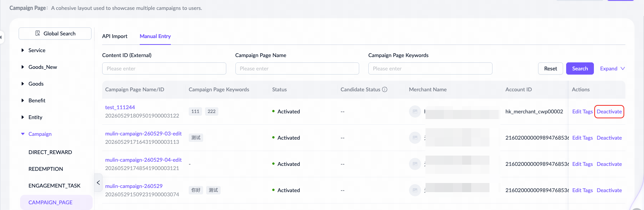Focus the Campaign Page Name input field
The image size is (644, 210).
[297, 68]
